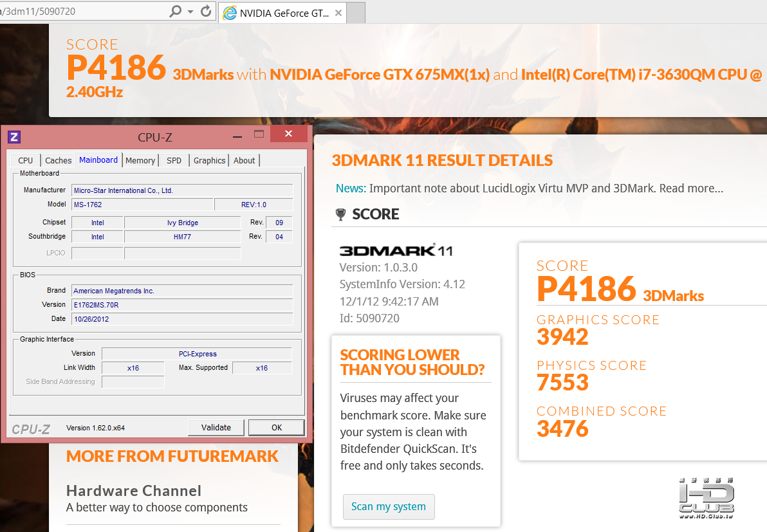Click the CPU-Z Version 1.62.0.x64 text

(x=95, y=428)
